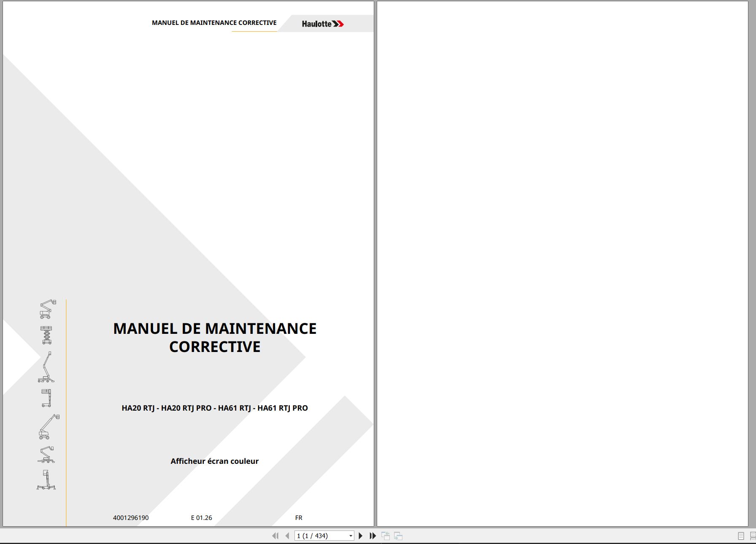Click the header text MANUEL DE MAINTENANCE CORRECTIVE
Image resolution: width=756 pixels, height=544 pixels.
pos(214,23)
